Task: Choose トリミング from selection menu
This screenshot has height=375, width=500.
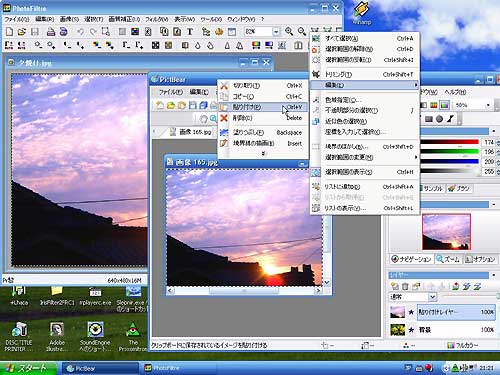Action: pos(365,74)
